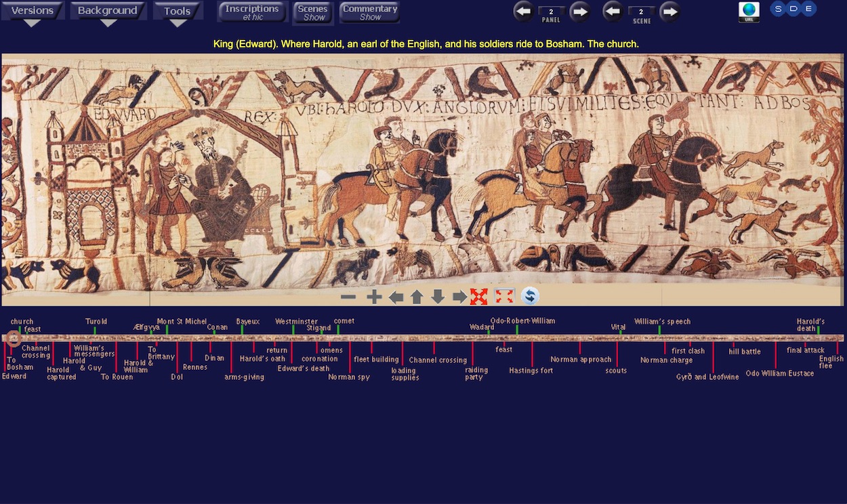The height and width of the screenshot is (504, 847).
Task: Go to the previous panel
Action: tap(523, 11)
